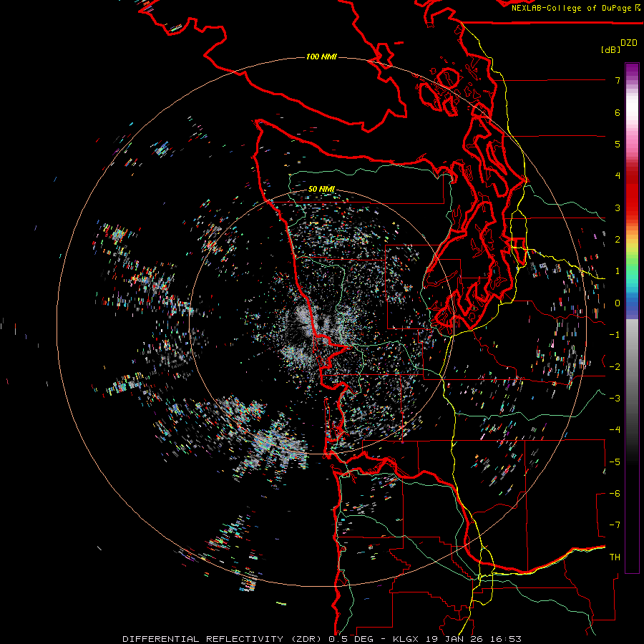Click the 100 NMI range ring label

pos(321,57)
